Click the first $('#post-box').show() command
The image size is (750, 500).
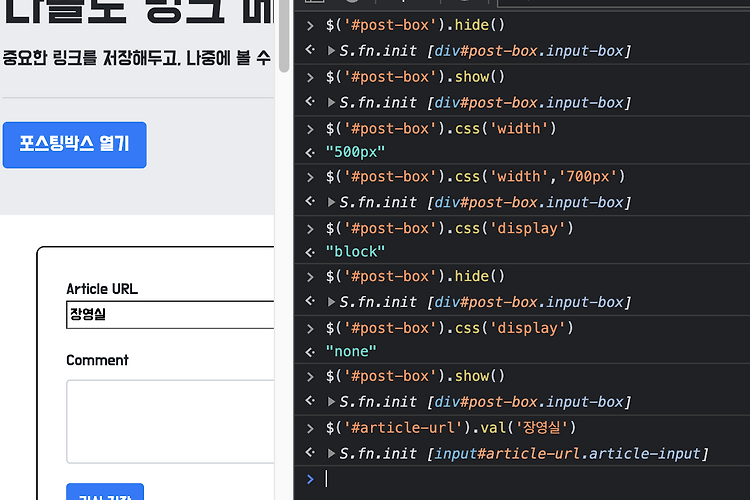[x=415, y=77]
